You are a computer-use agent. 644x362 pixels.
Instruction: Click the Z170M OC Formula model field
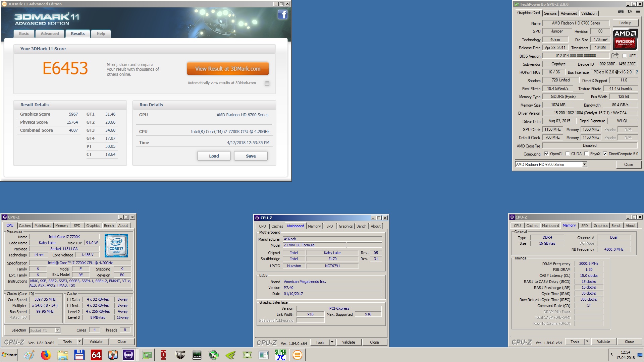pyautogui.click(x=314, y=245)
